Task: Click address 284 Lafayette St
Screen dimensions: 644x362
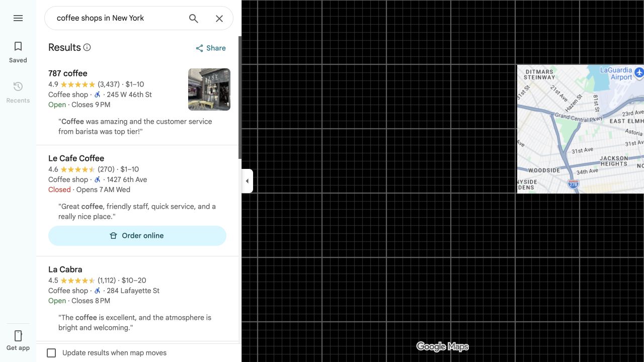Action: click(x=133, y=291)
